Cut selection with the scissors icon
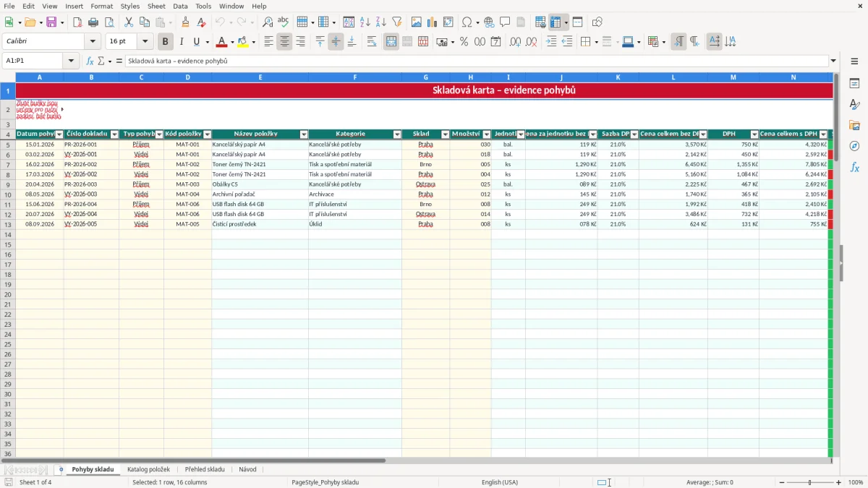868x488 pixels. 128,22
